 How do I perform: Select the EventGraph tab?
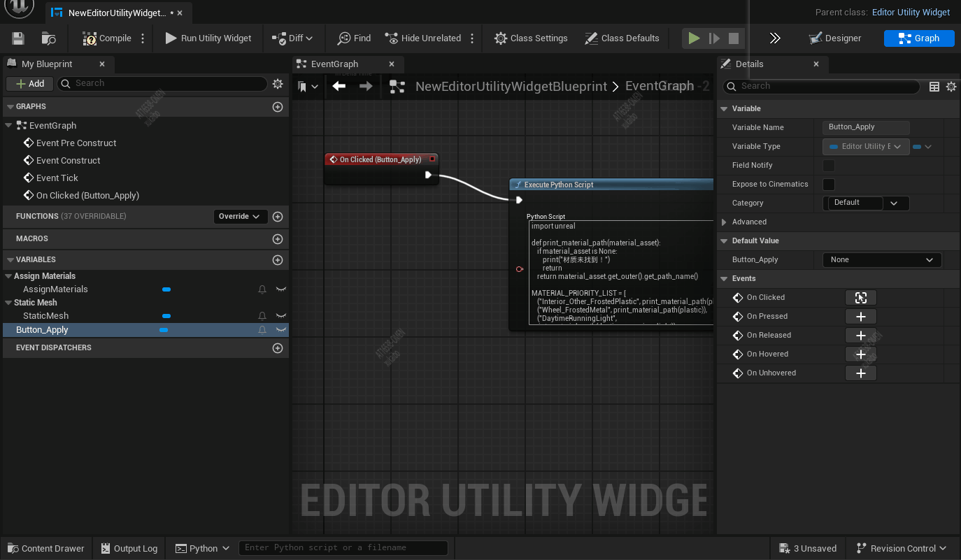point(334,64)
